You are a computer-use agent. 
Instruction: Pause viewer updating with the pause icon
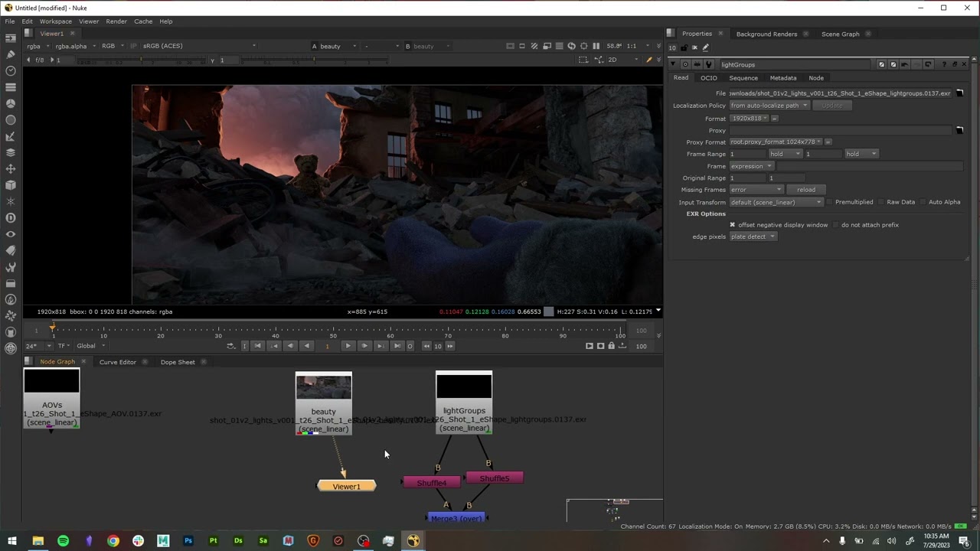[596, 46]
